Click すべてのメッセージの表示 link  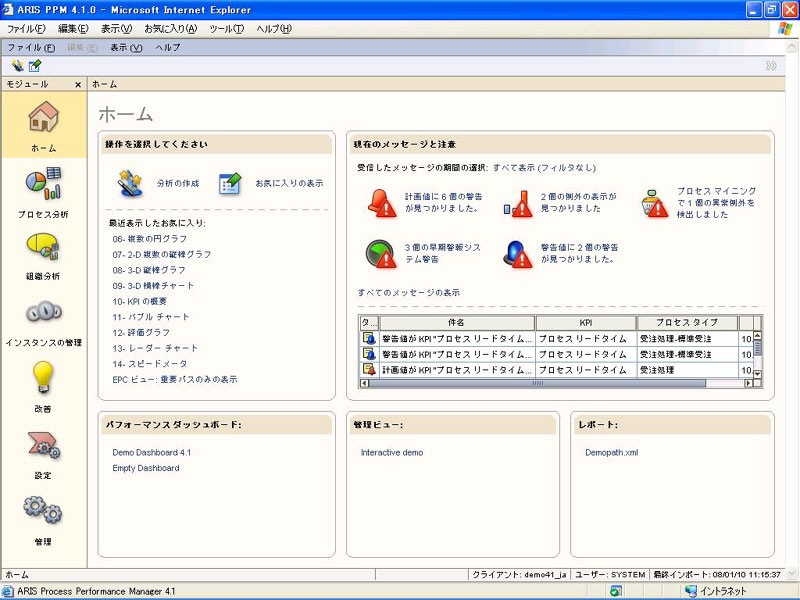click(x=409, y=292)
